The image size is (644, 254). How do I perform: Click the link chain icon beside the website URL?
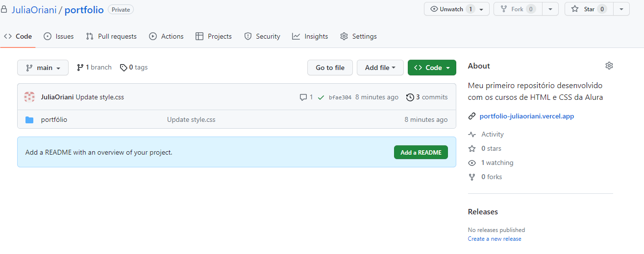[x=472, y=116]
